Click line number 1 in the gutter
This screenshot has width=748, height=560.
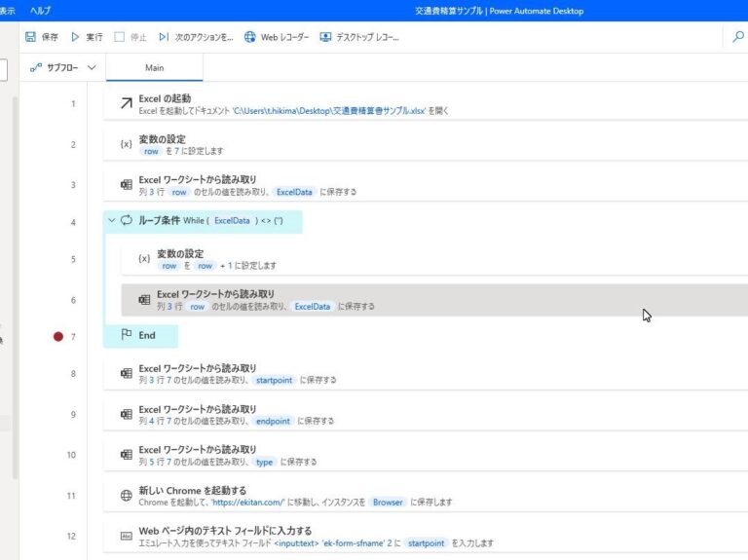coord(73,103)
